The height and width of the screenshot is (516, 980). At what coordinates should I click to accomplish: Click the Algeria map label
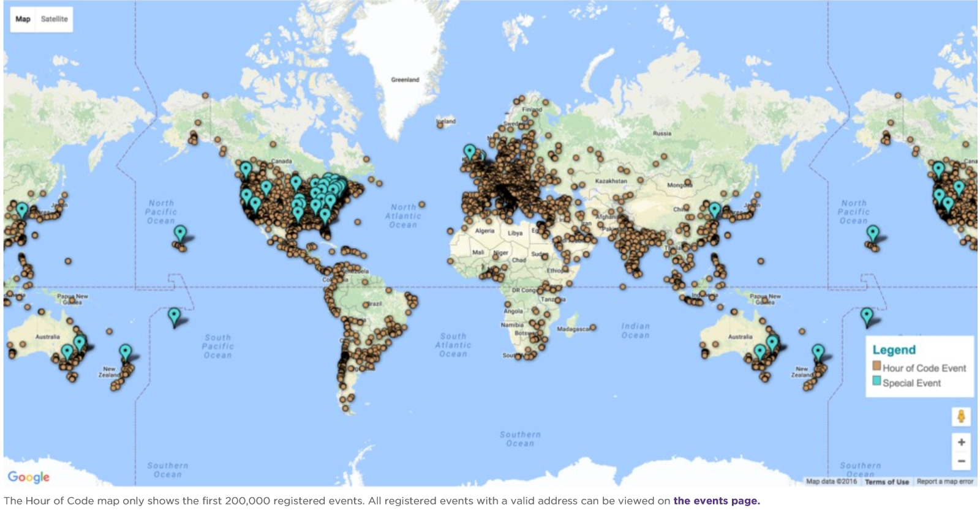click(x=484, y=231)
